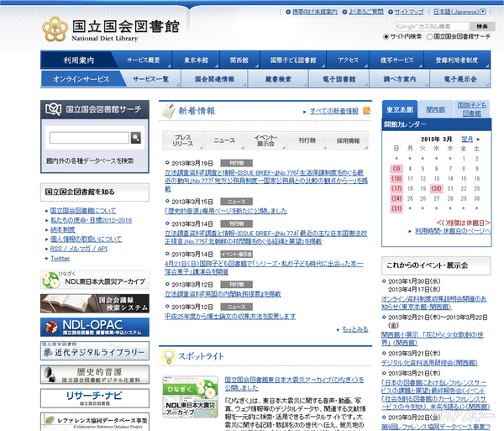This screenshot has height=431, width=504.
Task: Open the 携帯向け来館案内 link
Action: tap(315, 12)
